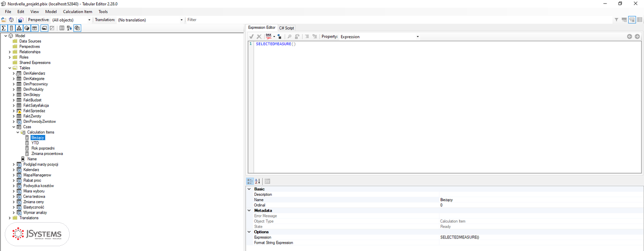This screenshot has height=251, width=644.
Task: Click inside the DAX expression editor text
Action: (x=276, y=44)
